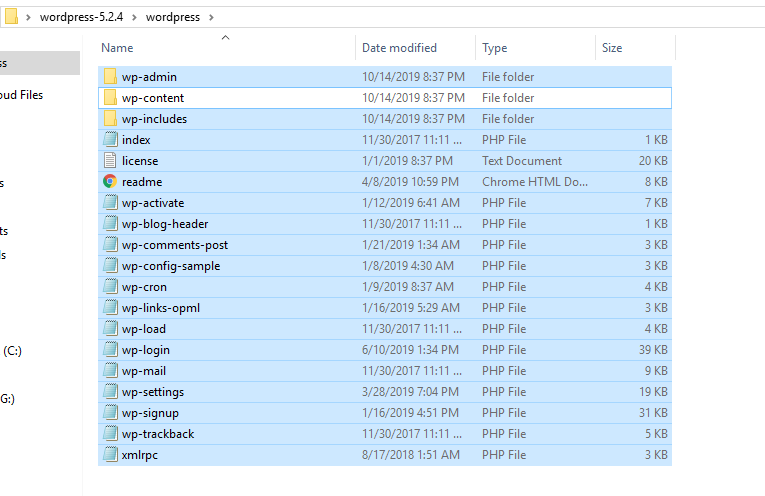Click the wp-mail file icon

(x=110, y=370)
